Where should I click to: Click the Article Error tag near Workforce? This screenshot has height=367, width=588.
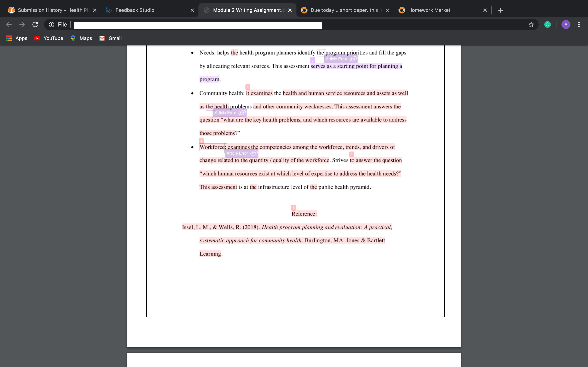pyautogui.click(x=241, y=153)
